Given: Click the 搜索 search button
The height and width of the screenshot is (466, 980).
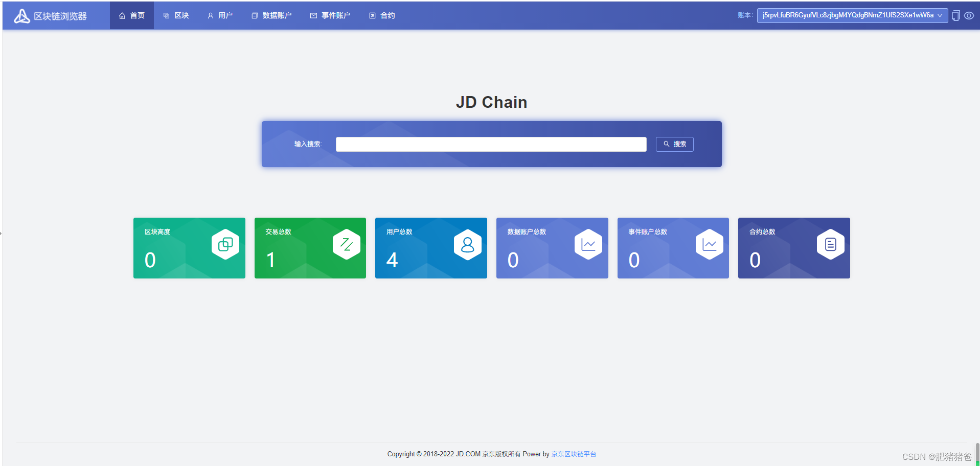Looking at the screenshot, I should (x=674, y=144).
